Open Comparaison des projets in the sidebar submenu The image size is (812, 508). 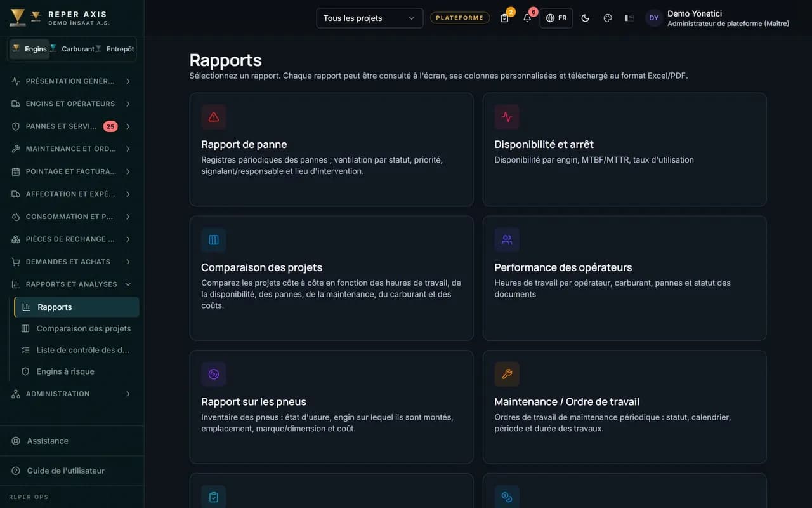coord(77,329)
